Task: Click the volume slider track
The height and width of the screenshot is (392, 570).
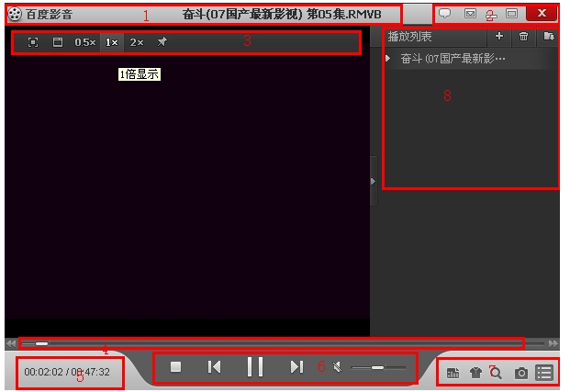Action: (x=378, y=367)
